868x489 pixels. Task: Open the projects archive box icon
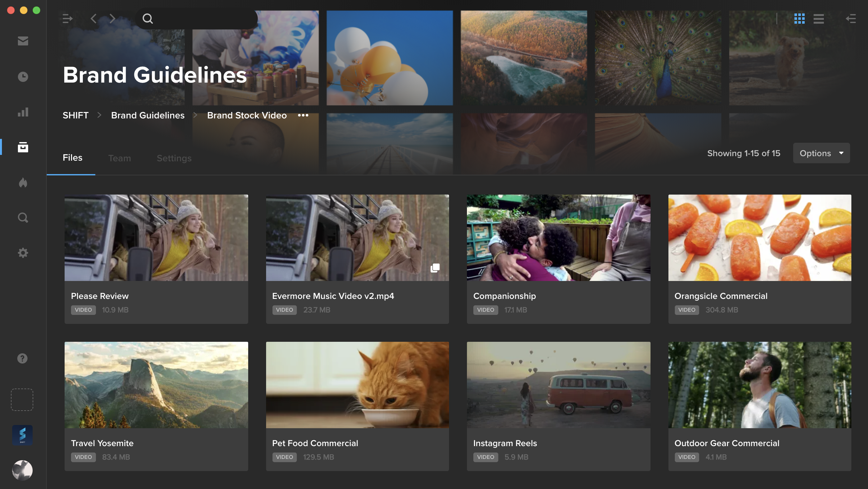pyautogui.click(x=23, y=148)
